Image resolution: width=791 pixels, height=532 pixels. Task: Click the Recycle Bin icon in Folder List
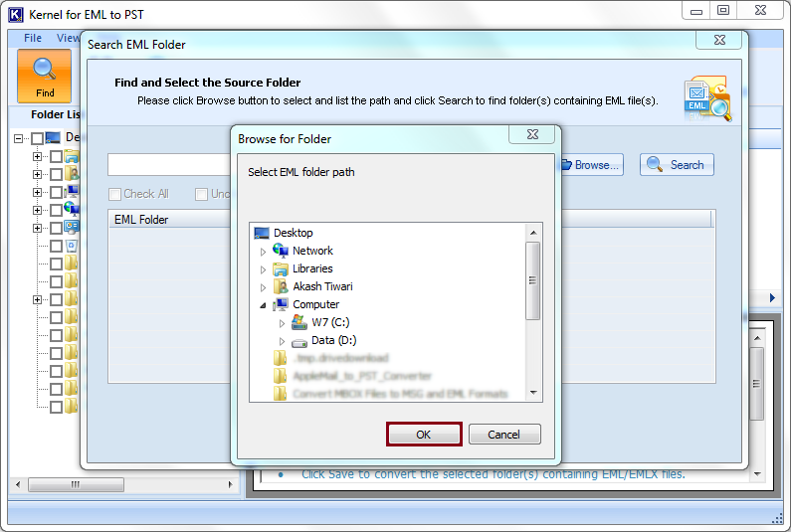[x=72, y=246]
